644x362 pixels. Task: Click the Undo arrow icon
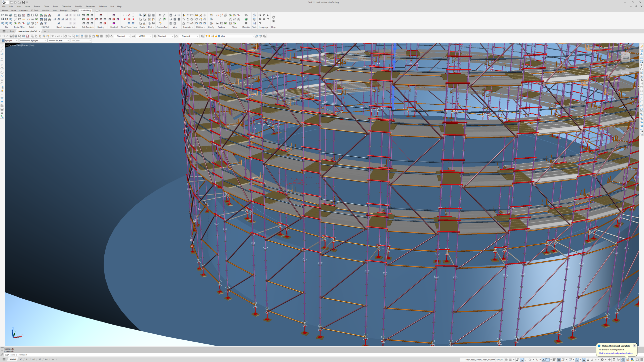click(x=53, y=36)
